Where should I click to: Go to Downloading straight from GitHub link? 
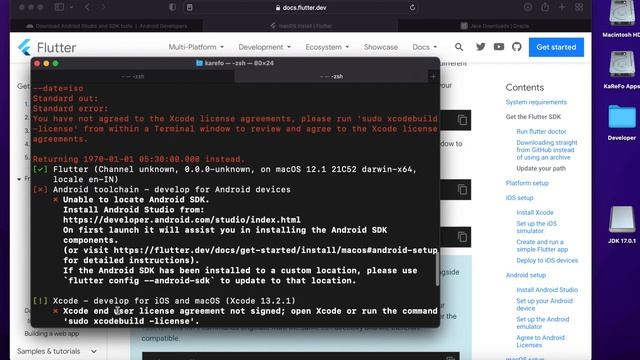(x=547, y=150)
